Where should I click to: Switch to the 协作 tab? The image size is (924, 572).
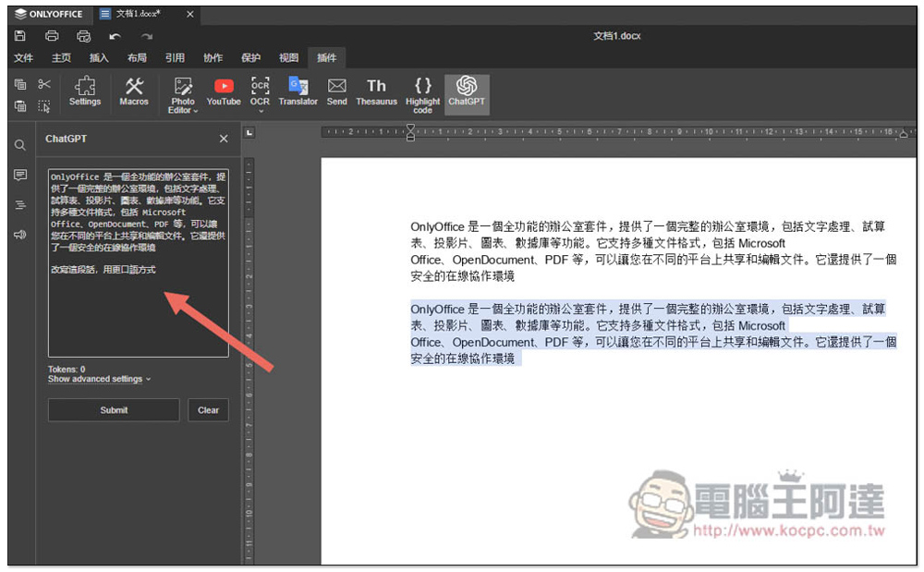click(213, 57)
